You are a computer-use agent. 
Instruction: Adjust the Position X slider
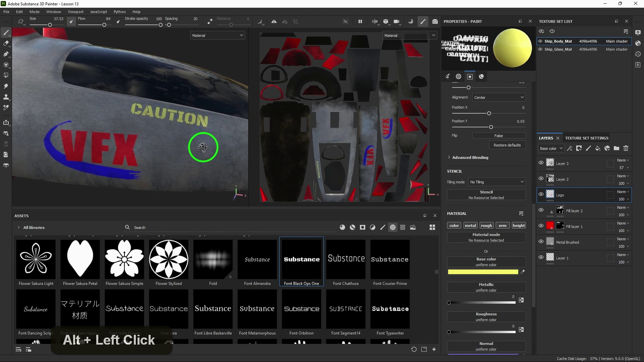[489, 113]
